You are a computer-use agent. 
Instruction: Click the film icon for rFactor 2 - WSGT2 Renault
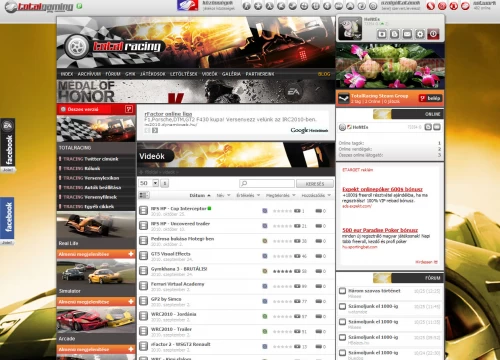(x=143, y=346)
